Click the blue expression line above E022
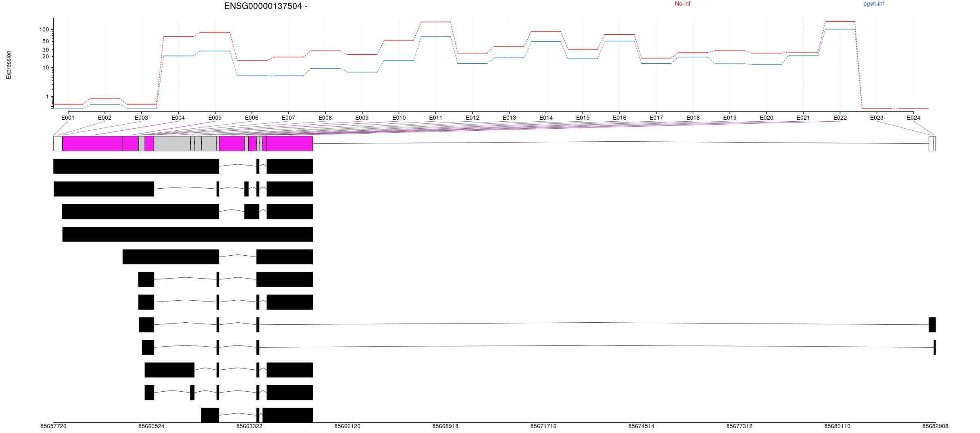980x433 pixels. [840, 29]
